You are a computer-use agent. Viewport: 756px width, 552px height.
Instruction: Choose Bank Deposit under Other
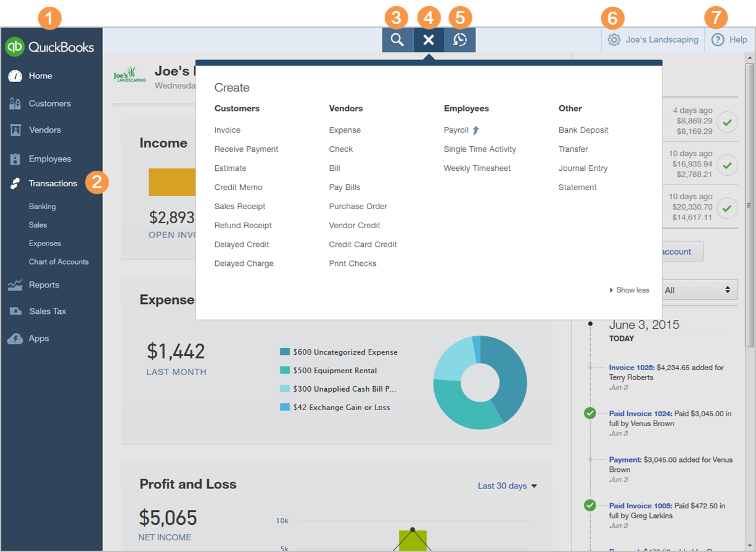pyautogui.click(x=583, y=130)
